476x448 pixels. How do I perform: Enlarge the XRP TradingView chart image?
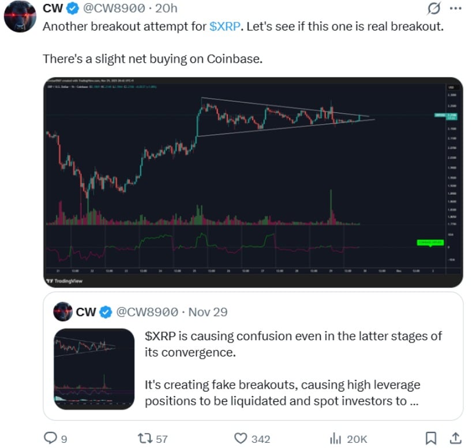[x=253, y=182]
